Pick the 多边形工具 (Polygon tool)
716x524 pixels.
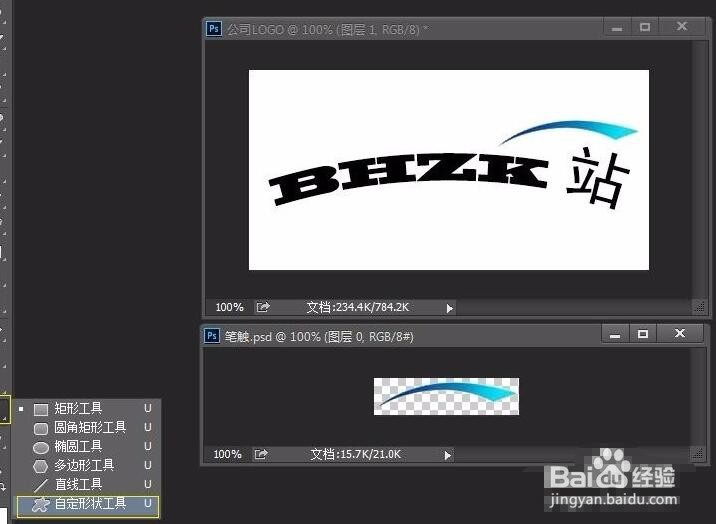[88, 466]
